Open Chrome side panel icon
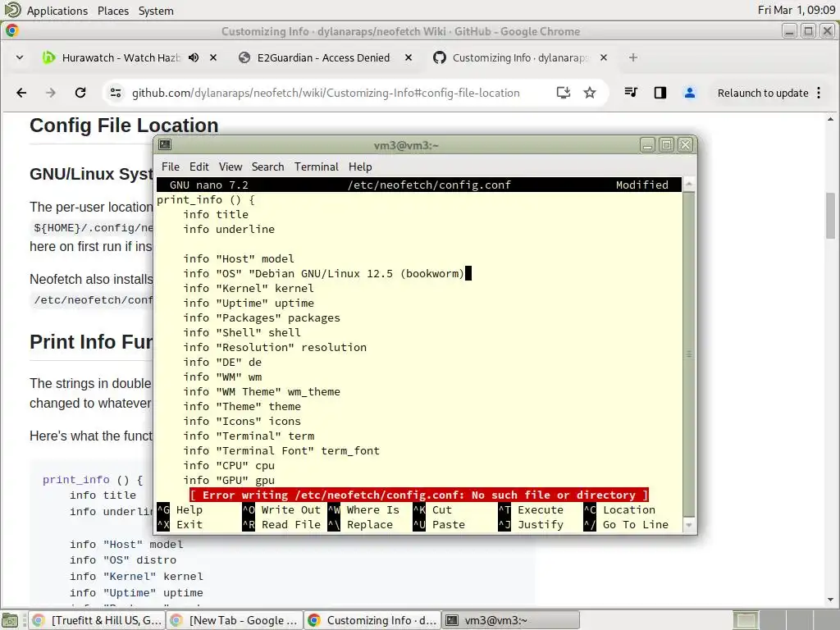 660,93
